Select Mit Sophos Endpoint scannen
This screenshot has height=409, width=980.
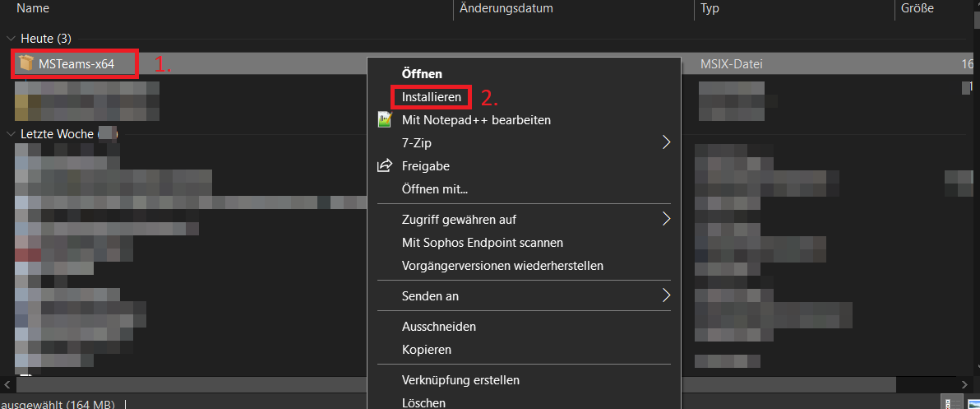[483, 243]
